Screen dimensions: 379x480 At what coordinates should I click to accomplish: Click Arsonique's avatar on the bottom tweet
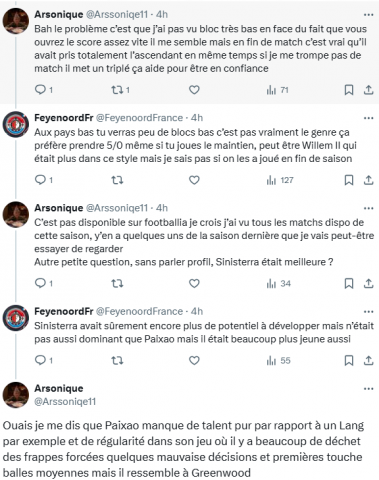click(16, 395)
